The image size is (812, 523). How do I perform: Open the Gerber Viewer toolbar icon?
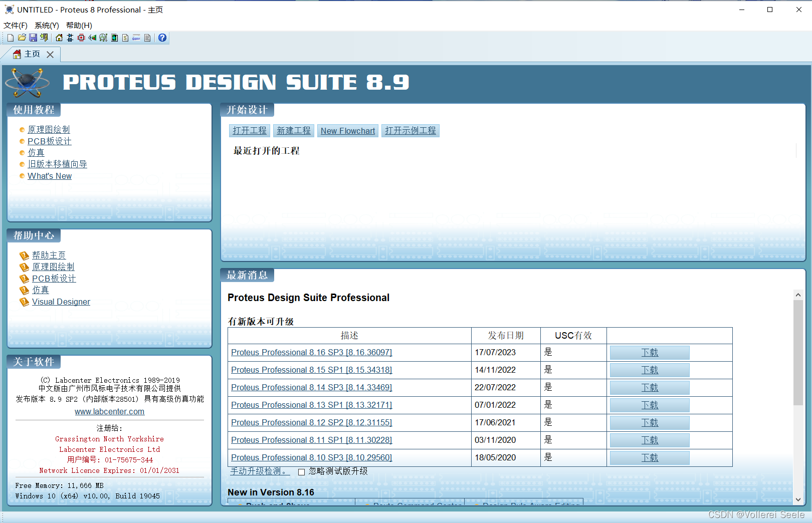click(103, 38)
